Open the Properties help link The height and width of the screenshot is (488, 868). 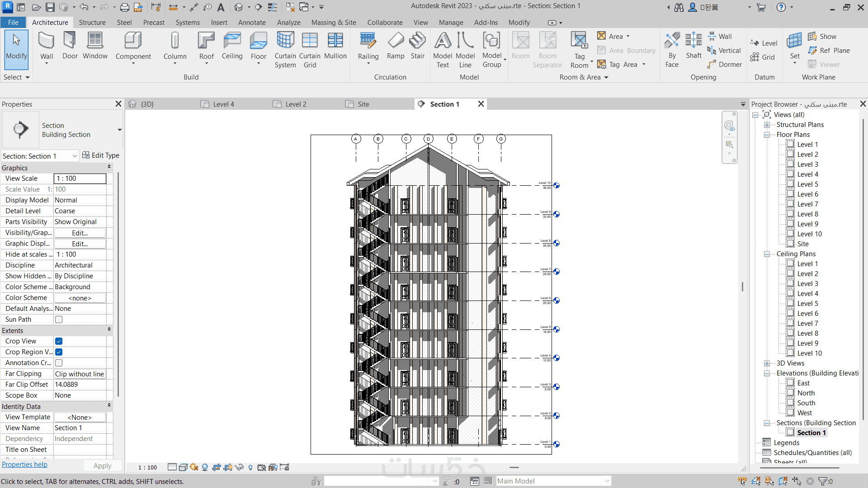(24, 465)
